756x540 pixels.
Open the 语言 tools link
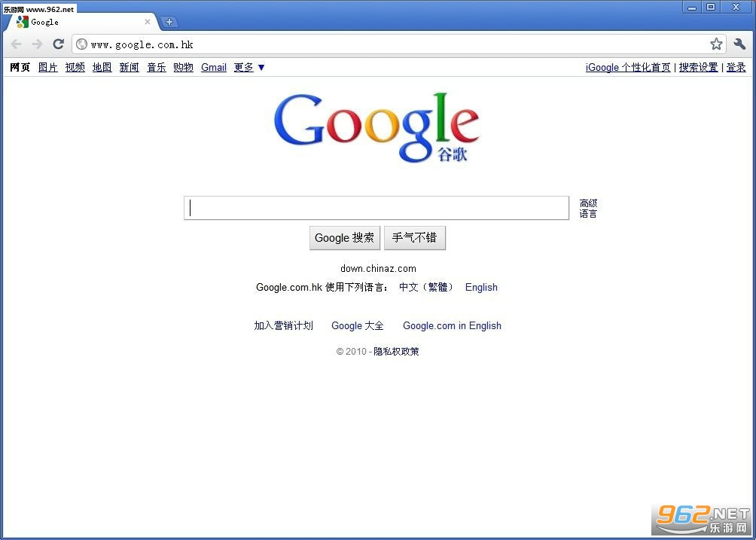coord(588,214)
